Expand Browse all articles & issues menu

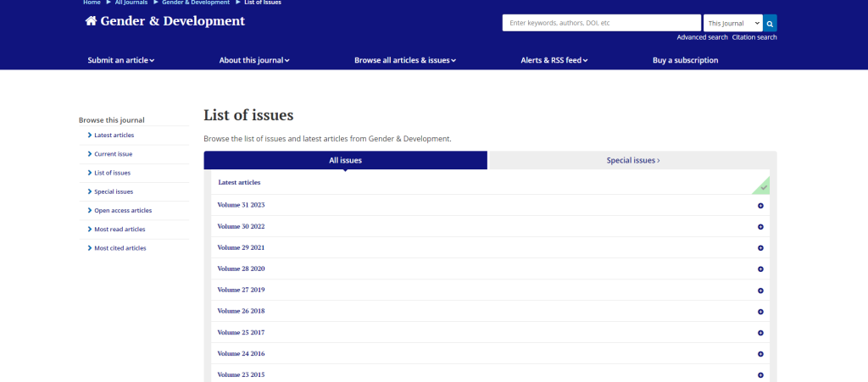404,60
